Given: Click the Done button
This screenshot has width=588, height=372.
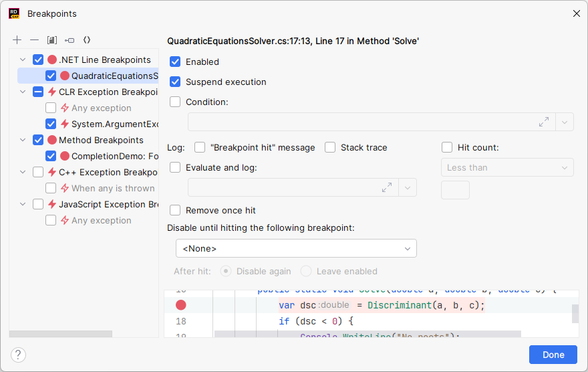Looking at the screenshot, I should (553, 355).
